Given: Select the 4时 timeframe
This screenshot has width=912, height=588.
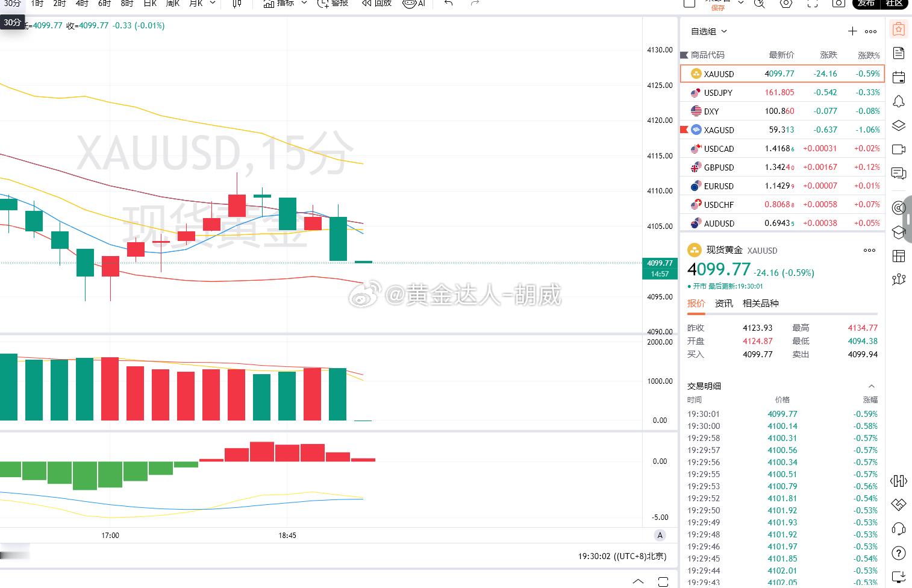Looking at the screenshot, I should pyautogui.click(x=82, y=3).
